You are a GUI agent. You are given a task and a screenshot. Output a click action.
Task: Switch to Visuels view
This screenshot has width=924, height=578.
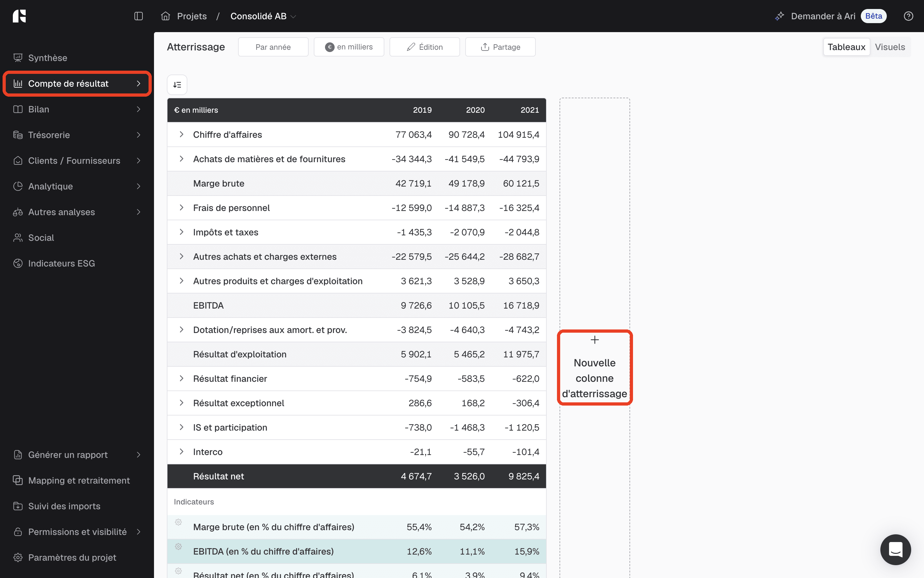[x=890, y=47]
